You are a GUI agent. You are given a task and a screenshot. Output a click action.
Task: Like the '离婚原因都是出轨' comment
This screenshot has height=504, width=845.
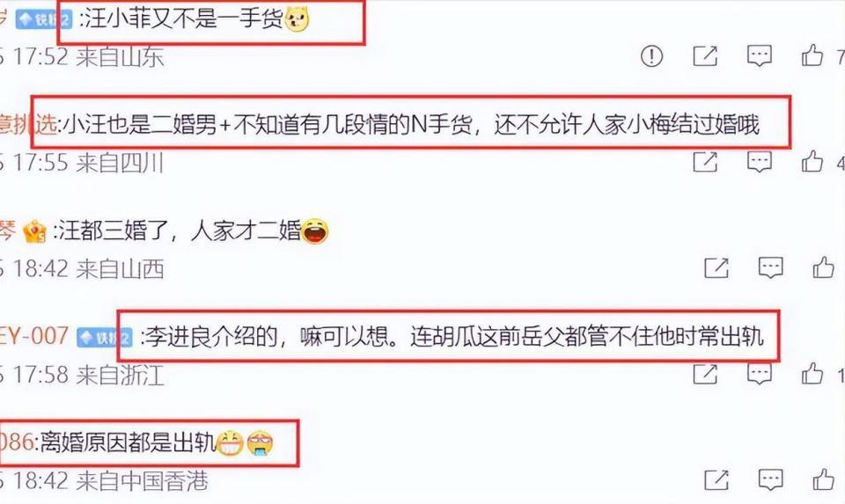pyautogui.click(x=823, y=479)
